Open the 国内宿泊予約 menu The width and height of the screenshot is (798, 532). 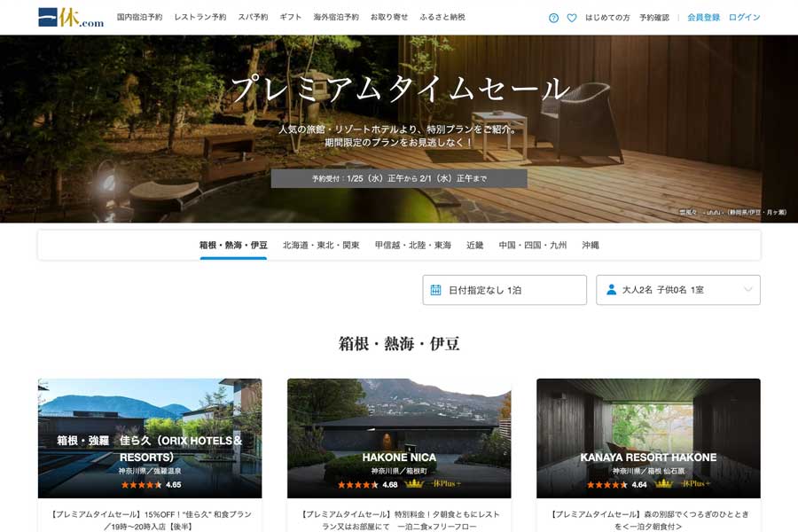tap(139, 17)
